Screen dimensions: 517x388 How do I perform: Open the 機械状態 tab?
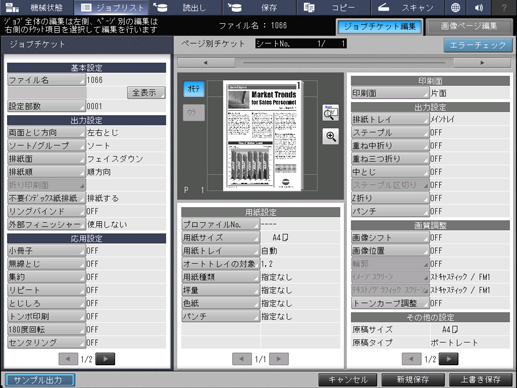[37, 8]
